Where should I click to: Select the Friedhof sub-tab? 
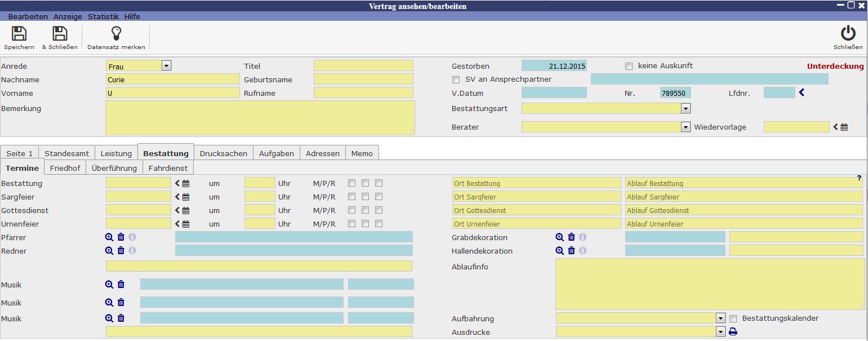pos(65,168)
